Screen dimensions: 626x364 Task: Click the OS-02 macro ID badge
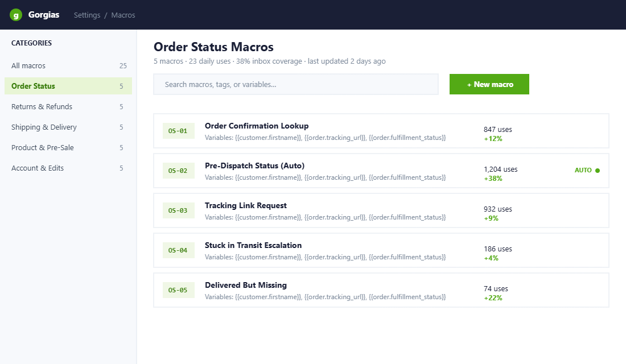tap(179, 171)
